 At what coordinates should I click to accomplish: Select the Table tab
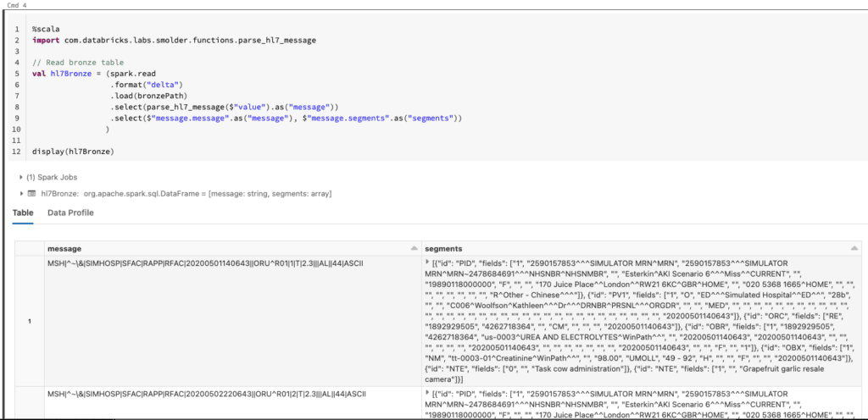pos(23,213)
